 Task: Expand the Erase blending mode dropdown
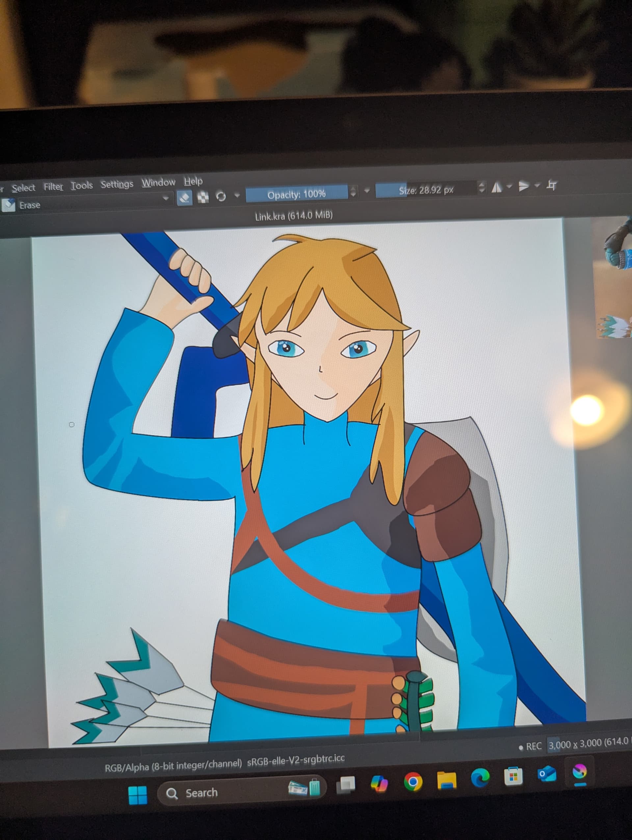click(165, 198)
